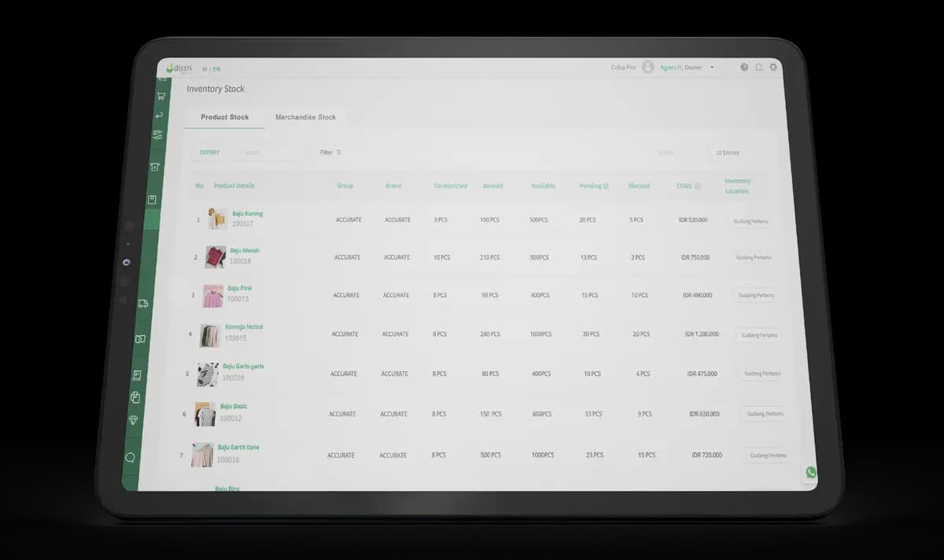Open the report document sidebar icon
Viewport: 944px width, 560px height.
point(137,375)
